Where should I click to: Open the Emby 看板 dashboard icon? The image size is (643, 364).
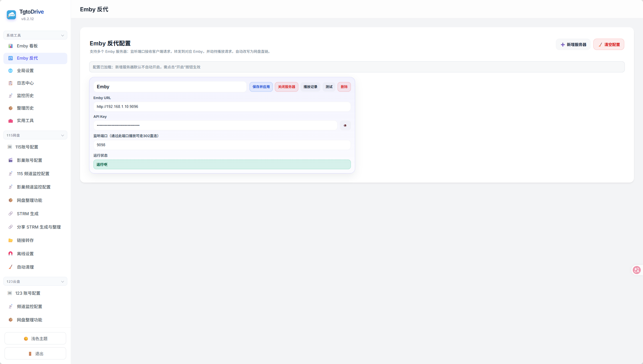pyautogui.click(x=11, y=46)
